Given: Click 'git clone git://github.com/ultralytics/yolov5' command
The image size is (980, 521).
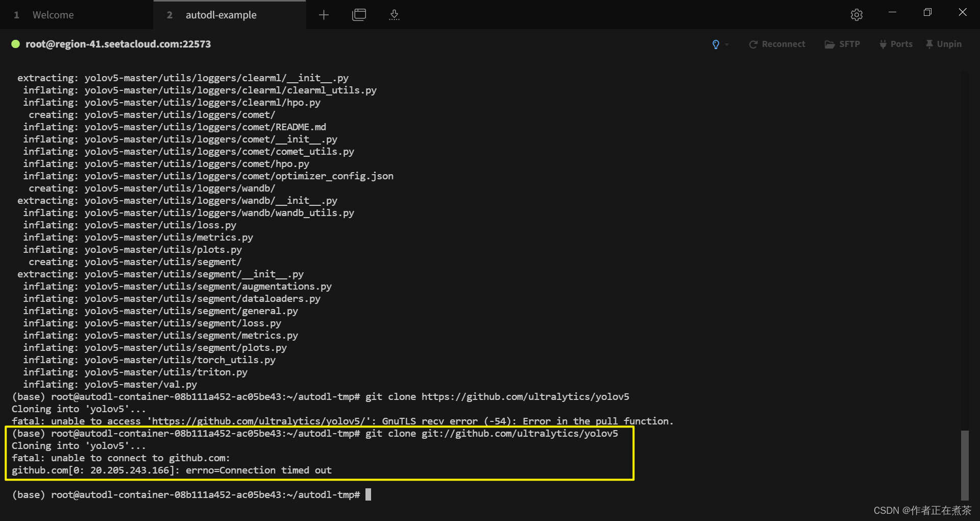Looking at the screenshot, I should pyautogui.click(x=492, y=434).
